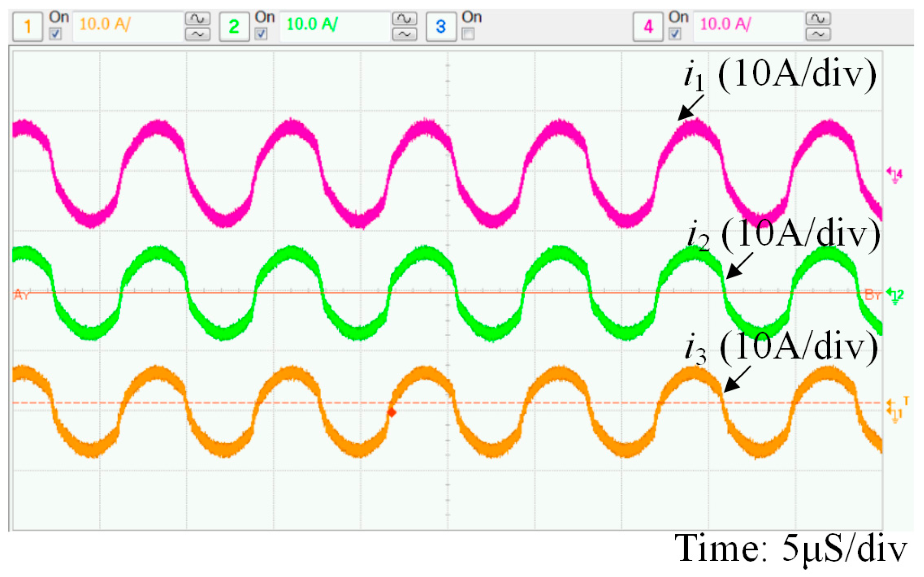This screenshot has width=924, height=577.
Task: Decrease channel 1 scale with small-wave icon
Action: tap(198, 34)
